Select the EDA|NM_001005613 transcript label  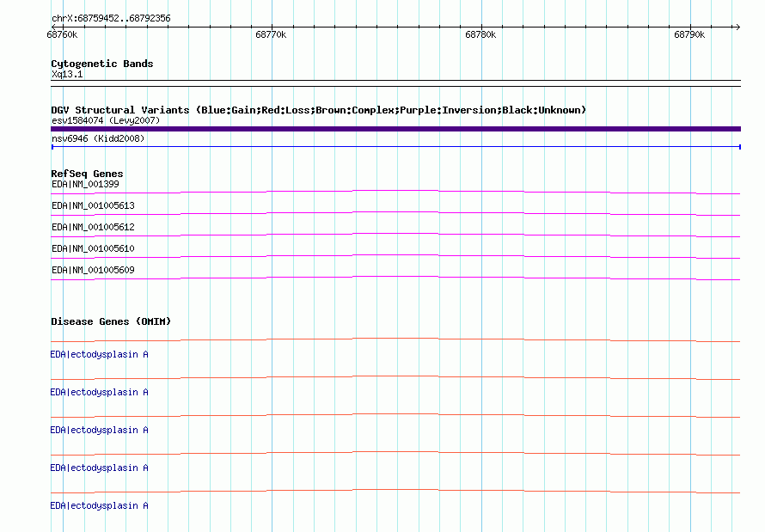[93, 205]
